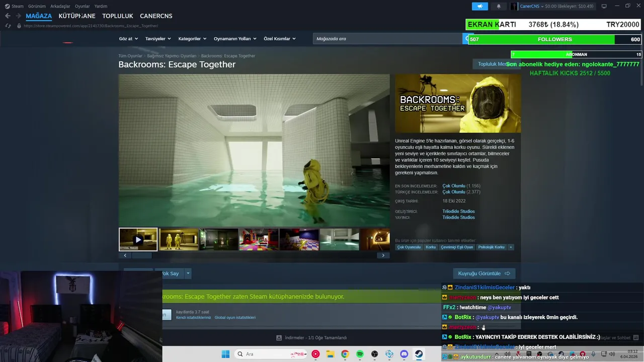The height and width of the screenshot is (362, 644).
Task: Open the Steam notifications bell
Action: [499, 6]
